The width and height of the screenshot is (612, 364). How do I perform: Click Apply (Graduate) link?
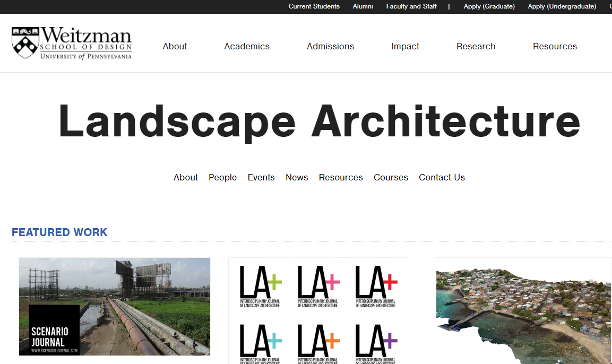[489, 6]
